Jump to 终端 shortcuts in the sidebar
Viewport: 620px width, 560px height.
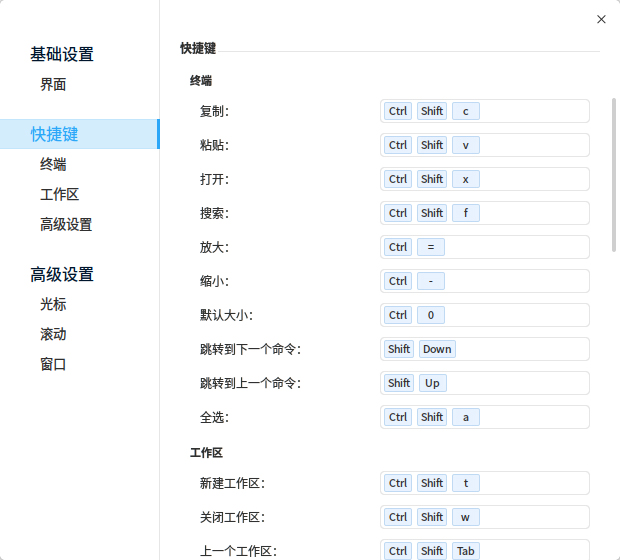pos(53,164)
